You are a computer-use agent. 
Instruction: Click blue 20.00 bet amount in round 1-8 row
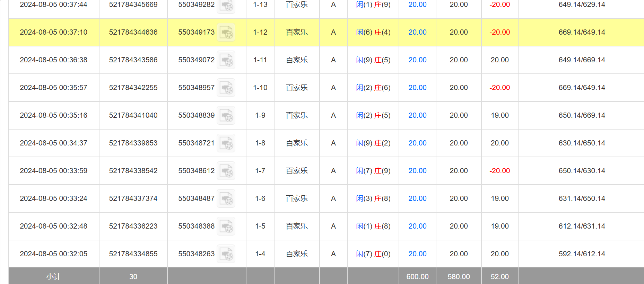[417, 143]
